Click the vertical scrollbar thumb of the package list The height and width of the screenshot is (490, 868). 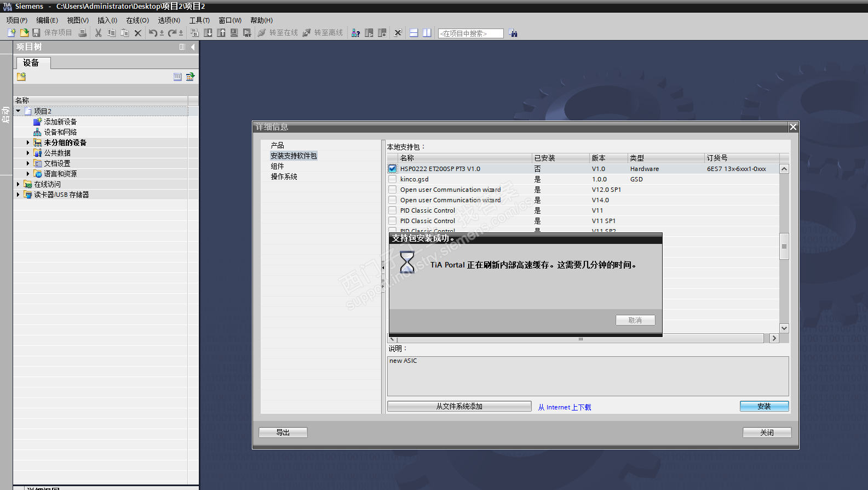pos(784,247)
